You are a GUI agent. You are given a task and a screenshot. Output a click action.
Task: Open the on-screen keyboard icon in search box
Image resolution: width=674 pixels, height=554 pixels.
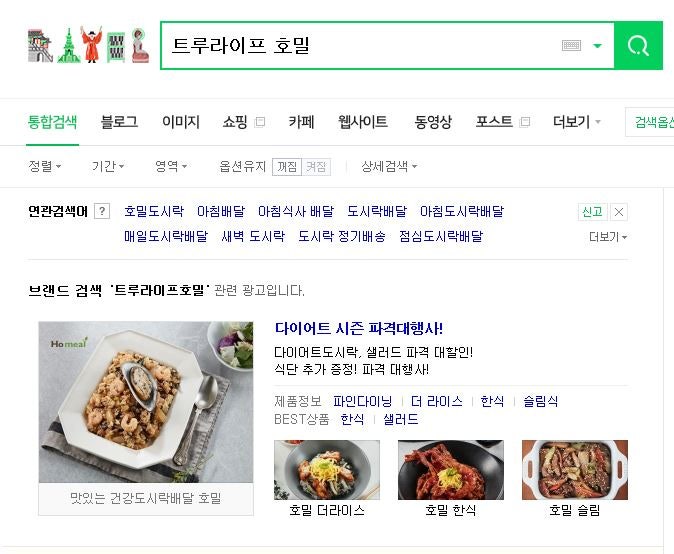tap(571, 45)
